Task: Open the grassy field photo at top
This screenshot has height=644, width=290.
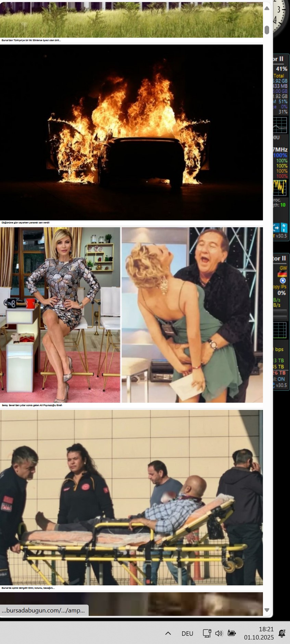Action: click(131, 21)
